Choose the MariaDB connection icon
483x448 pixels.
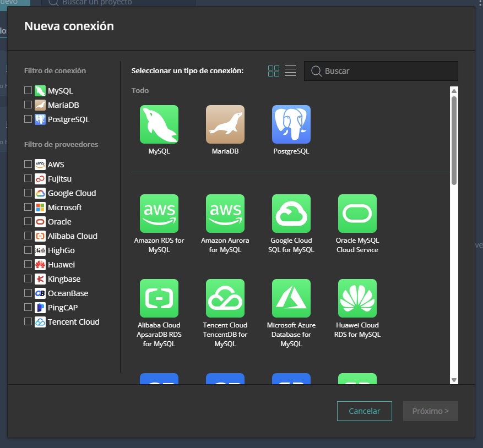(225, 124)
